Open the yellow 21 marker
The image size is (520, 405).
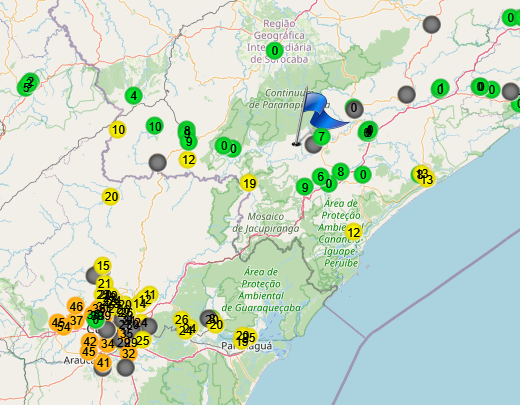[104, 284]
